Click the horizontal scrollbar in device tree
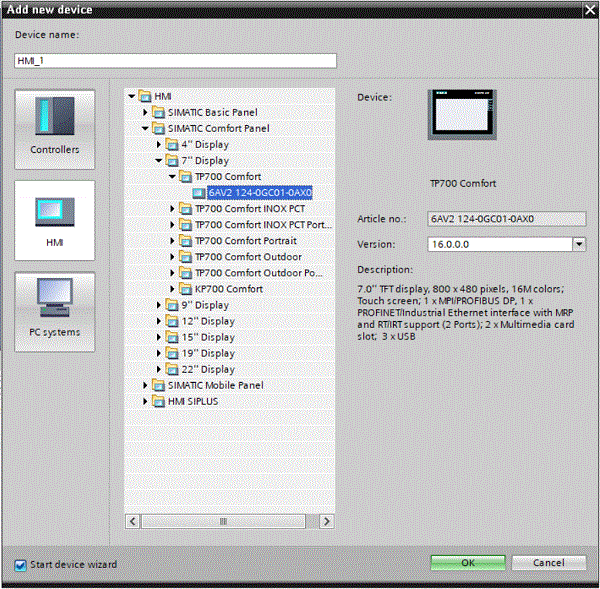600x589 pixels. (223, 521)
